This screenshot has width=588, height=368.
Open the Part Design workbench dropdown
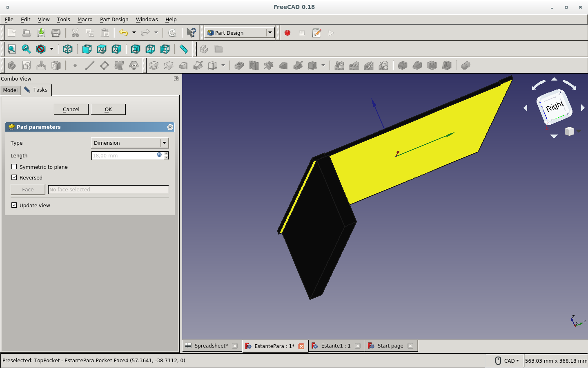239,33
